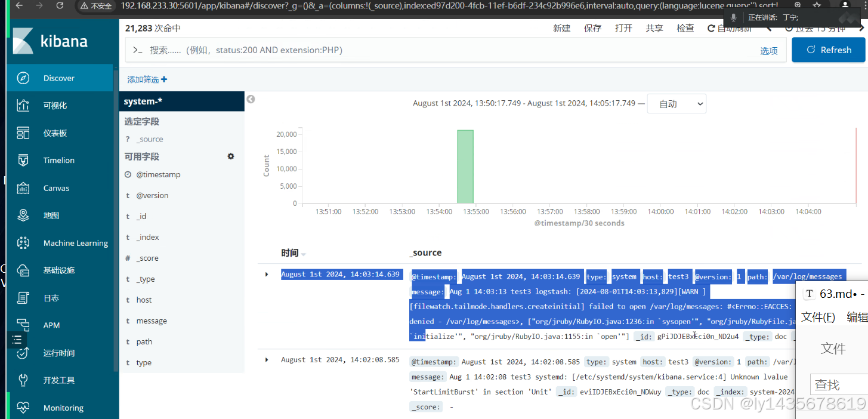Image resolution: width=868 pixels, height=419 pixels.
Task: Expand the 14:02:08.585 log row
Action: click(x=267, y=360)
